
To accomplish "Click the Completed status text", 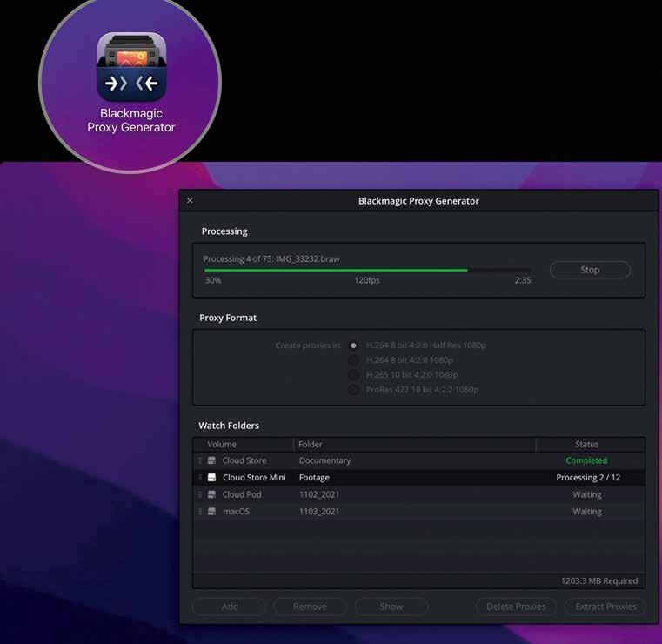I will tap(586, 460).
